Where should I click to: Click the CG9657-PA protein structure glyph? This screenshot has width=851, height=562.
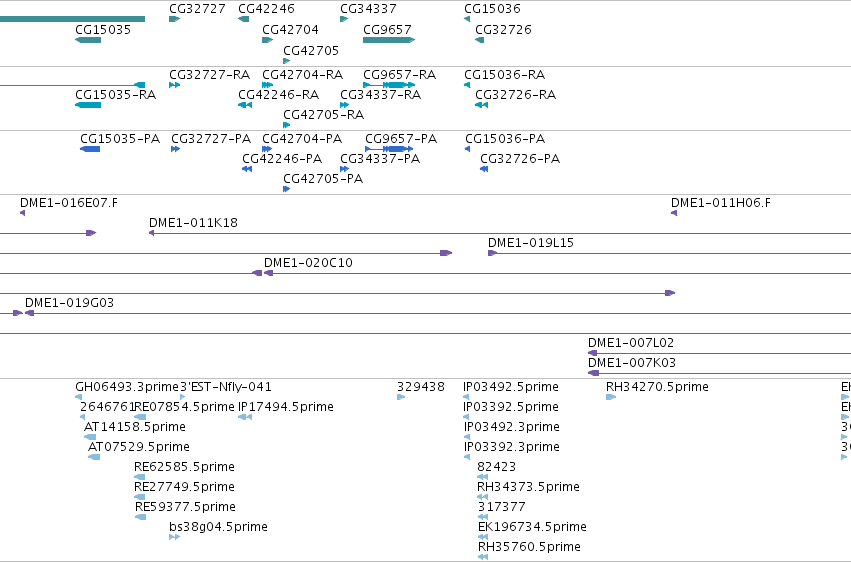coord(389,149)
